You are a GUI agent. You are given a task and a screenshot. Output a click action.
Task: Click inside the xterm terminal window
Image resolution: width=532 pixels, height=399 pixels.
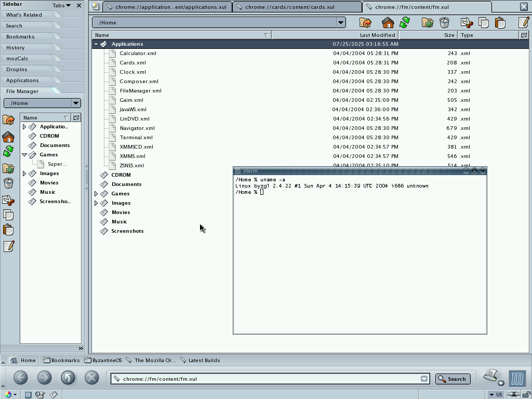click(x=360, y=254)
